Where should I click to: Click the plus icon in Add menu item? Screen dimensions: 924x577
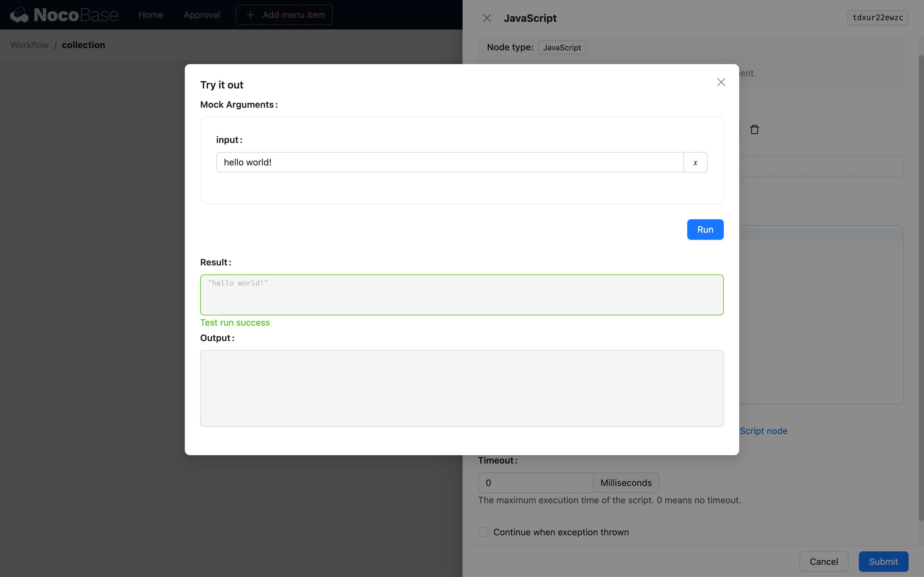(x=251, y=15)
